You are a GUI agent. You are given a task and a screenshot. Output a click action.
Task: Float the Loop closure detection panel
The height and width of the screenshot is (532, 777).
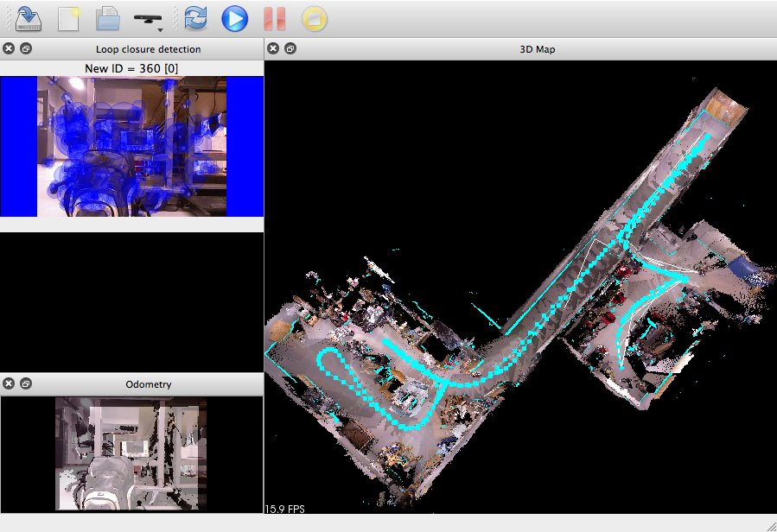[26, 49]
